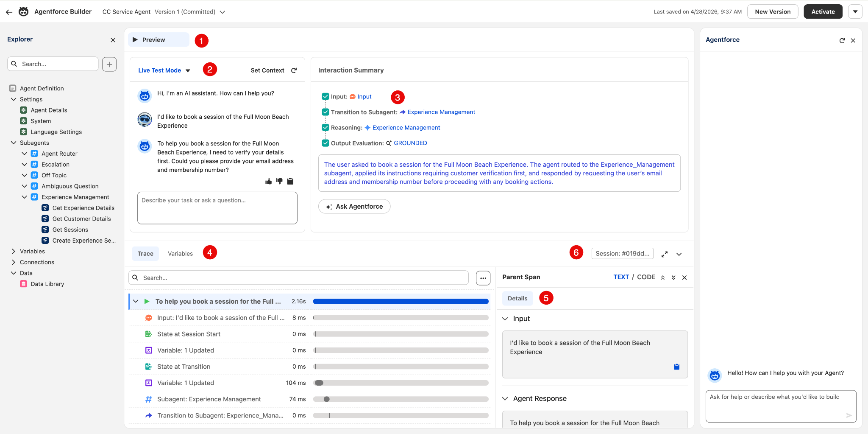Give thumbs down to the agent response

(279, 182)
